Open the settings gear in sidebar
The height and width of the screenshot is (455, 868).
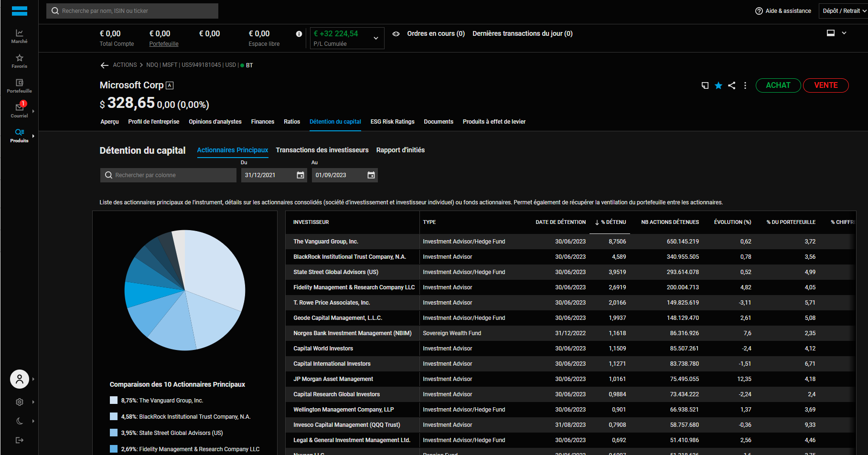pyautogui.click(x=20, y=402)
